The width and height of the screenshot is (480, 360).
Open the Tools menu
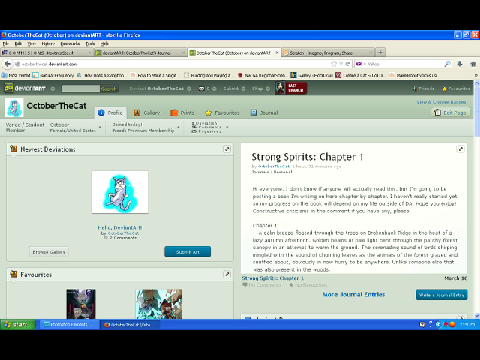tap(90, 44)
